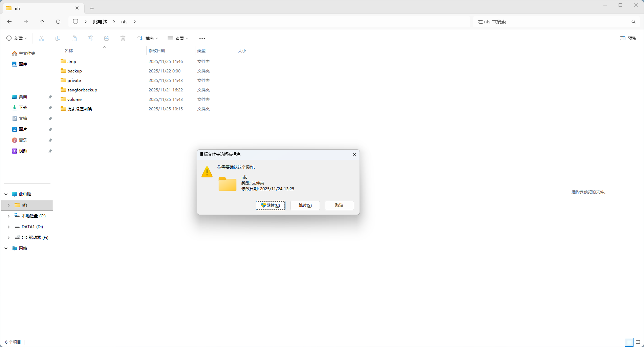Click 此电脑 breadcrumb in address bar
The height and width of the screenshot is (347, 644).
(x=100, y=22)
